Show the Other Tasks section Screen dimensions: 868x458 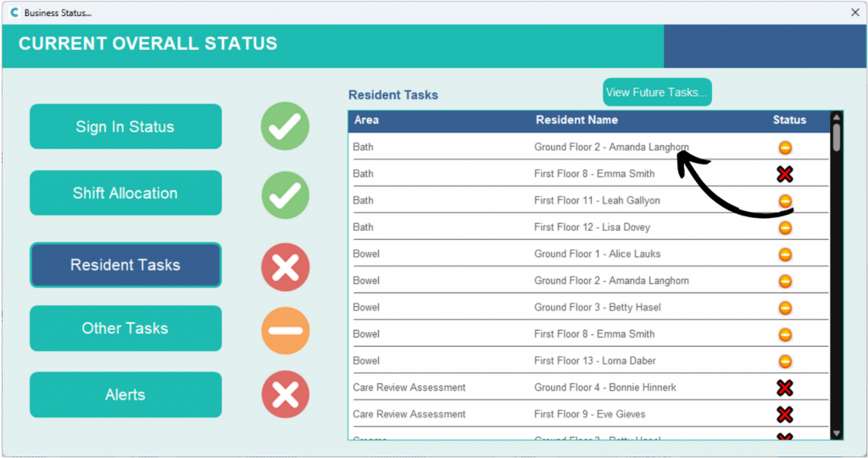[125, 328]
